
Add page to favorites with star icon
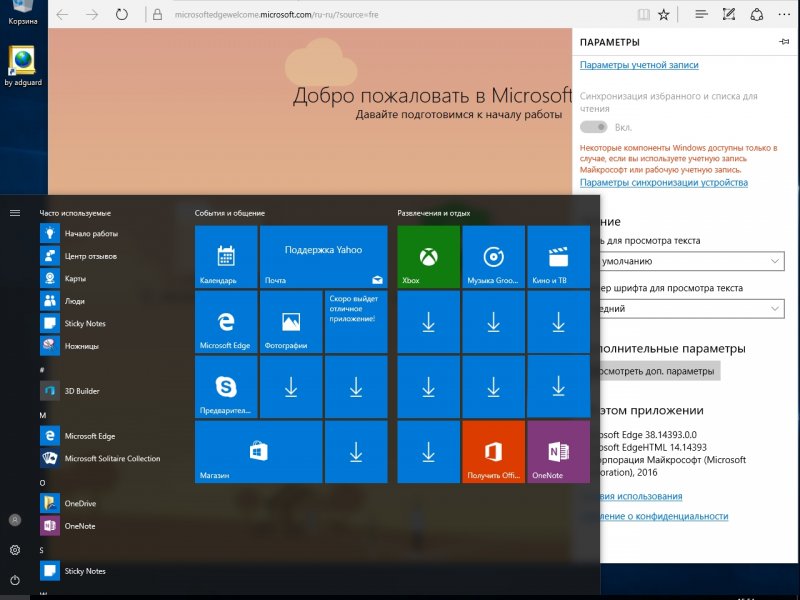663,15
